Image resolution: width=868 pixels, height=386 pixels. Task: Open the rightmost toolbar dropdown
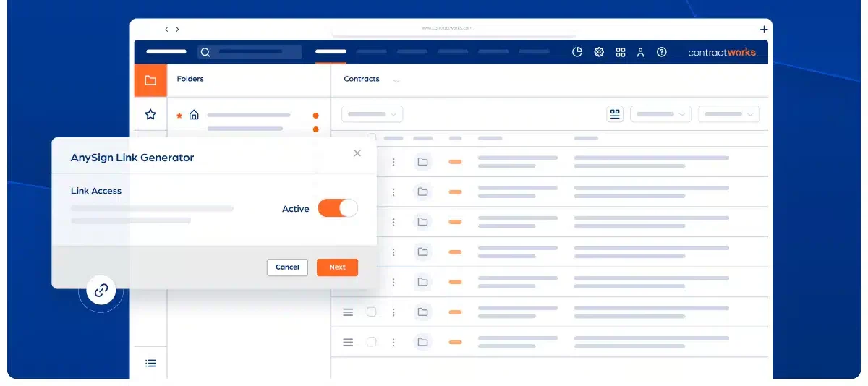(x=729, y=114)
